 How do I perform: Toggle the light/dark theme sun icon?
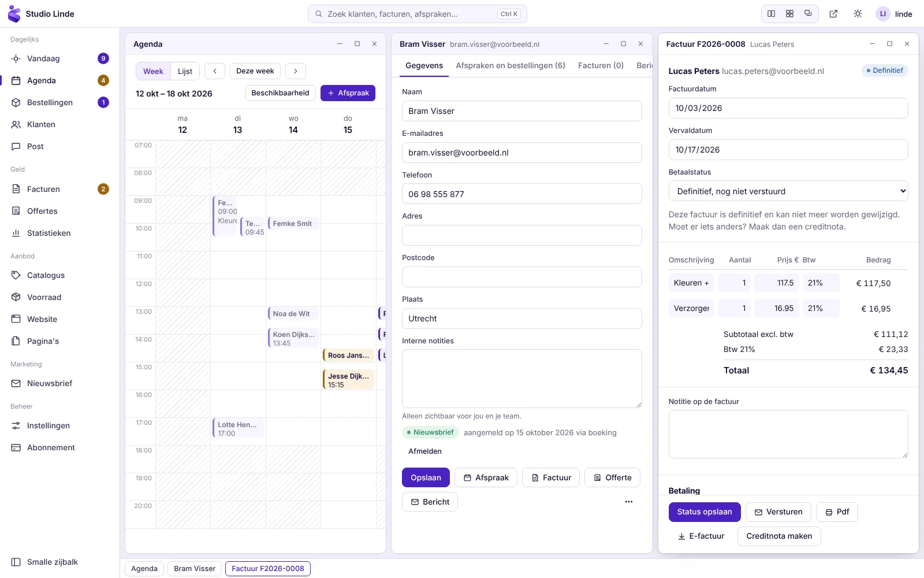(858, 14)
